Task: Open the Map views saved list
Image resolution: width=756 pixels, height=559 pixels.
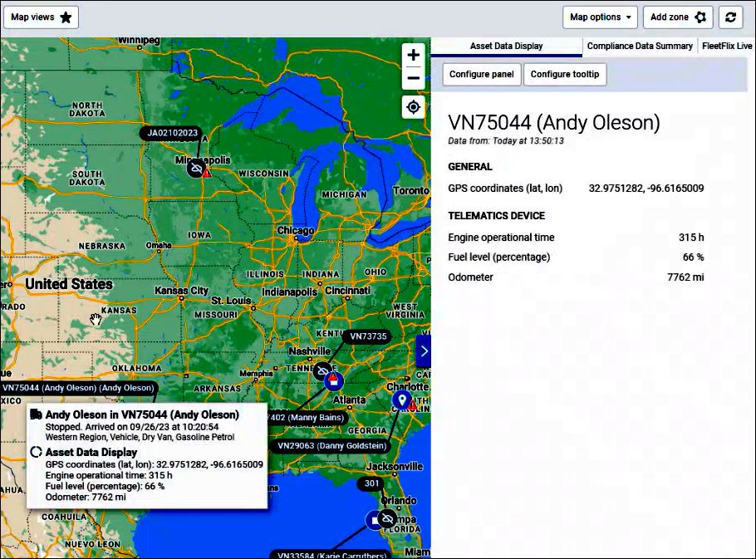Action: 42,17
